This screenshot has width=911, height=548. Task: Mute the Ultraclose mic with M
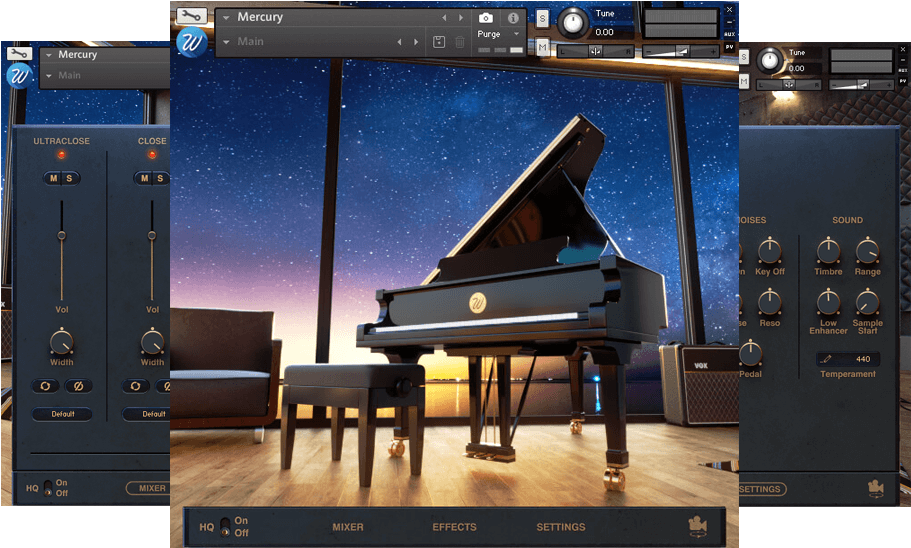coord(53,178)
